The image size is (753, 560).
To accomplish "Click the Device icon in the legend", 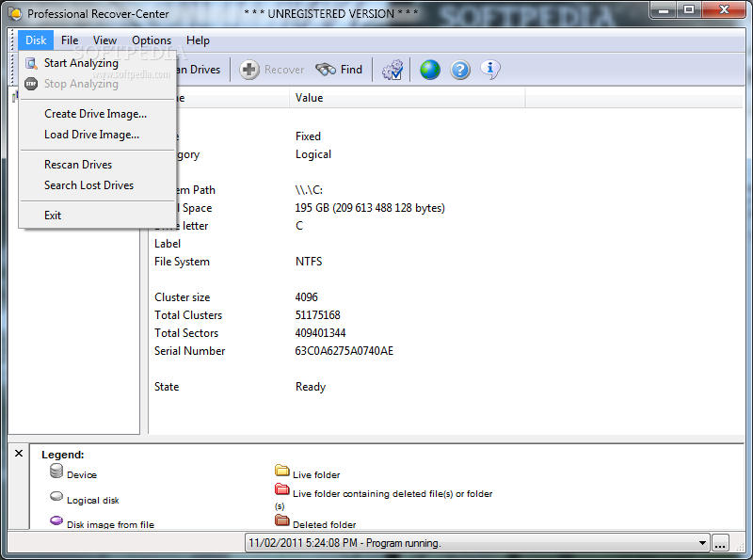I will [x=56, y=472].
